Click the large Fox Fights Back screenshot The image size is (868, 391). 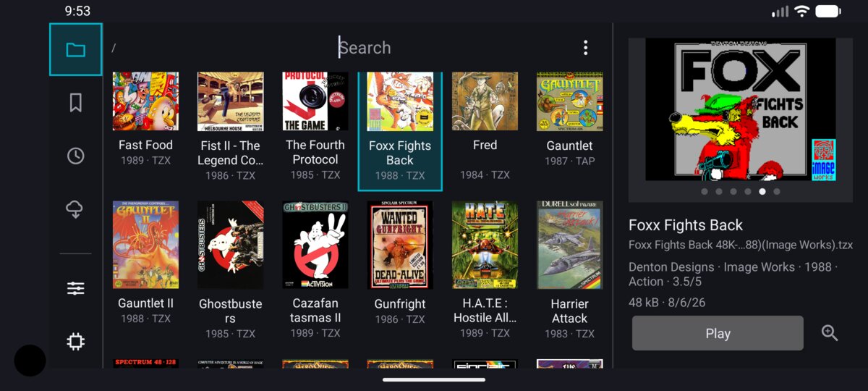[x=740, y=109]
